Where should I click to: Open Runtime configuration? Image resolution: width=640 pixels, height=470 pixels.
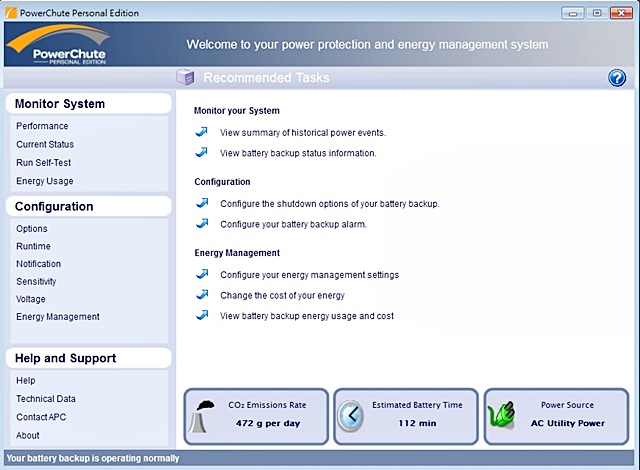[x=33, y=246]
